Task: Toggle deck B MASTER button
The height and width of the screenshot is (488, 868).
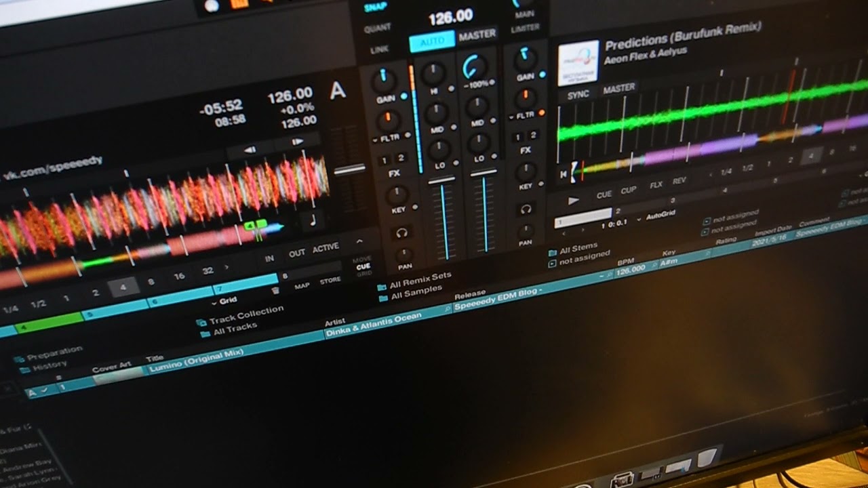Action: pos(618,87)
